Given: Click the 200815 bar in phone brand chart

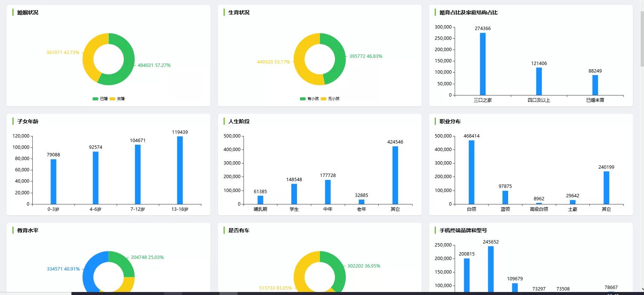Looking at the screenshot, I should pos(467,275).
